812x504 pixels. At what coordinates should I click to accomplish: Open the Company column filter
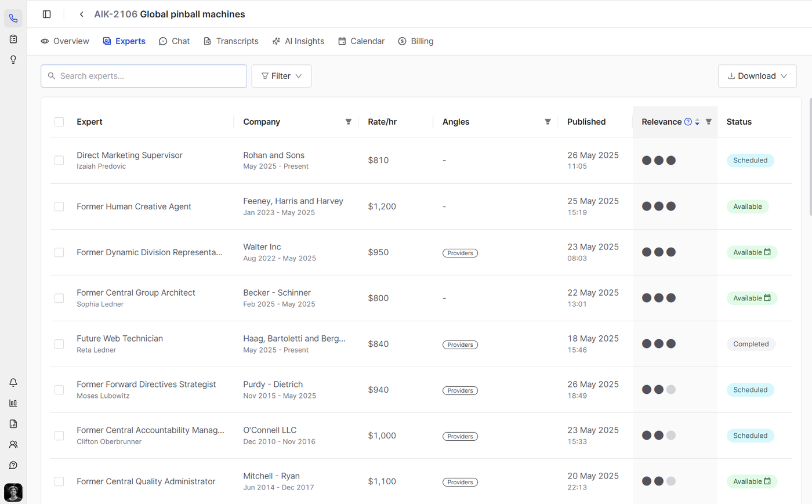(349, 122)
